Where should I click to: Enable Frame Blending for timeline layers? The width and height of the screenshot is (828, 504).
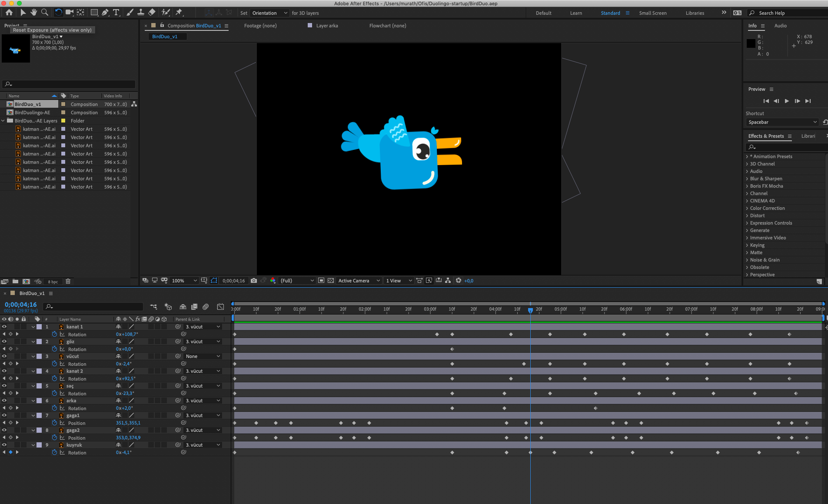(x=194, y=307)
